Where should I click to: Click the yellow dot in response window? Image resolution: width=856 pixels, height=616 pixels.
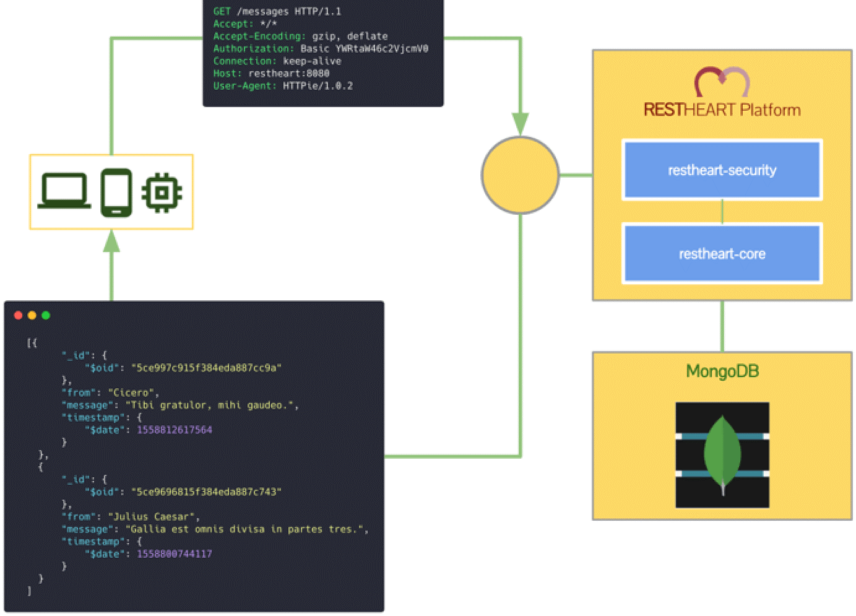[x=32, y=316]
